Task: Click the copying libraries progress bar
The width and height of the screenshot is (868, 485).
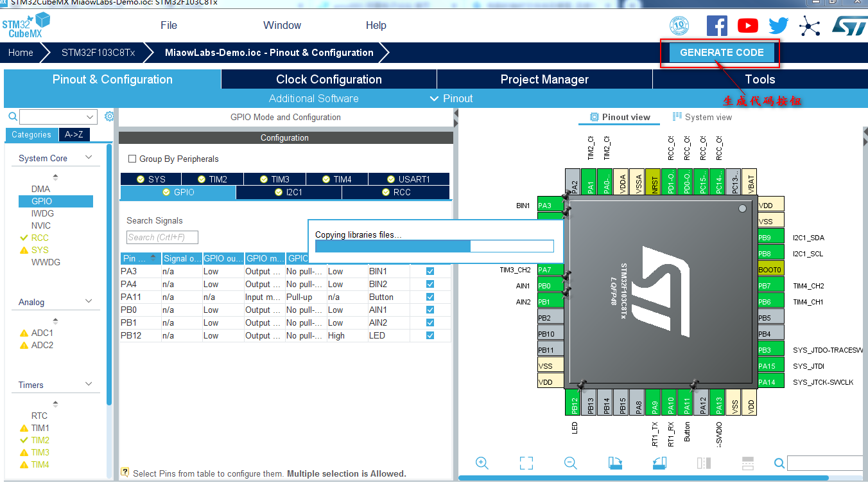Action: [435, 246]
